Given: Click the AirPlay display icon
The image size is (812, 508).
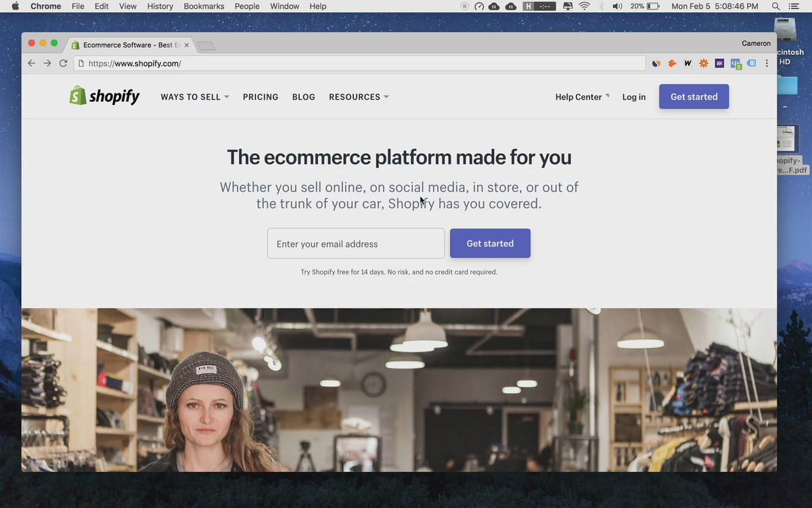Looking at the screenshot, I should pos(568,6).
